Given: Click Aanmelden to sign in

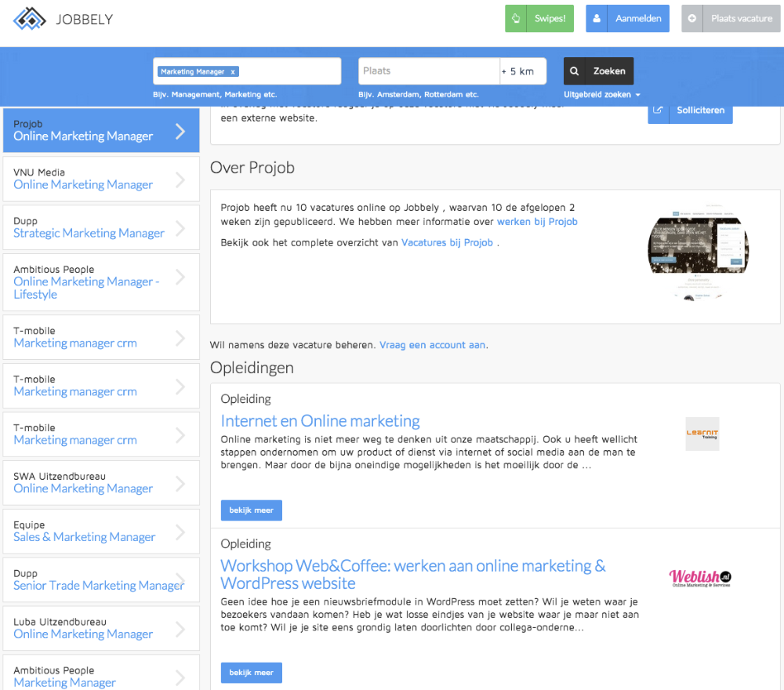Looking at the screenshot, I should pyautogui.click(x=627, y=19).
